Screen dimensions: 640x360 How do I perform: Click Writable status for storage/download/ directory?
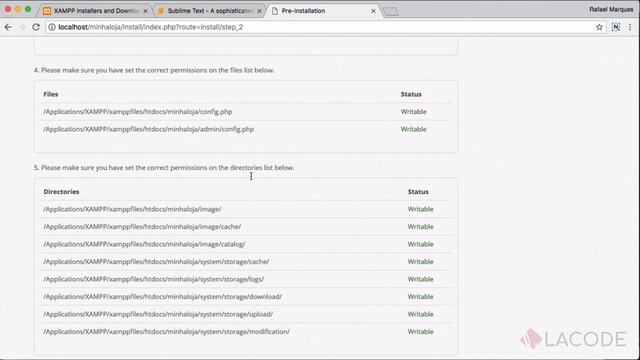[420, 297]
